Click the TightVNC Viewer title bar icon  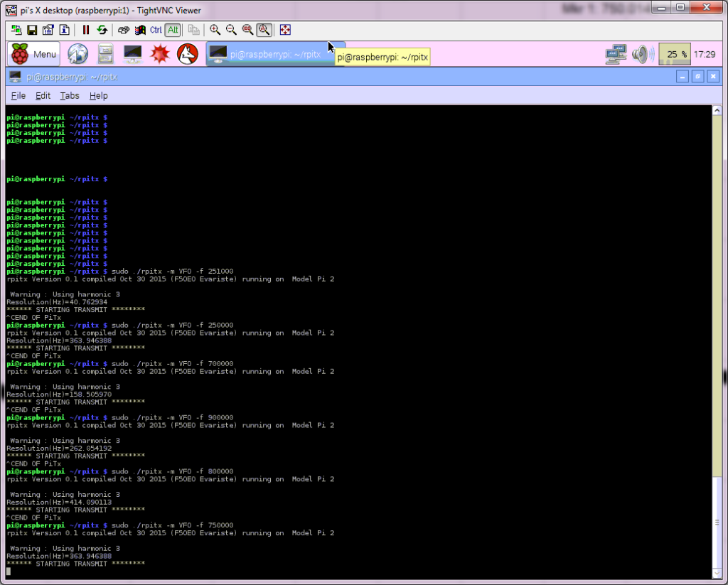[x=11, y=10]
